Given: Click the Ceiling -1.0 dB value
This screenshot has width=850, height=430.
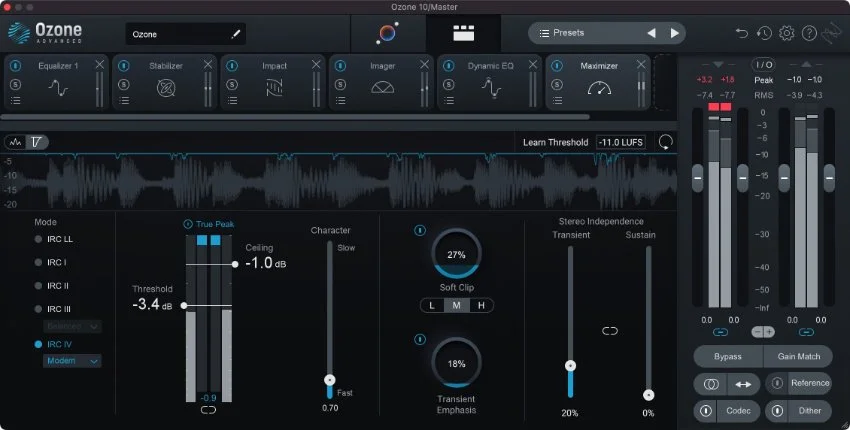Looking at the screenshot, I should click(266, 264).
